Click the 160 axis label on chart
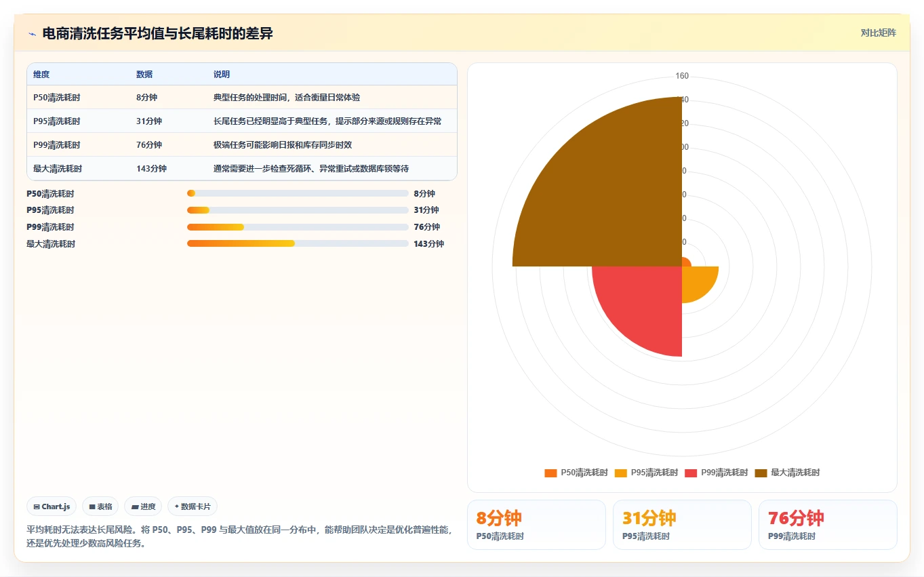Image resolution: width=924 pixels, height=577 pixels. tap(682, 76)
